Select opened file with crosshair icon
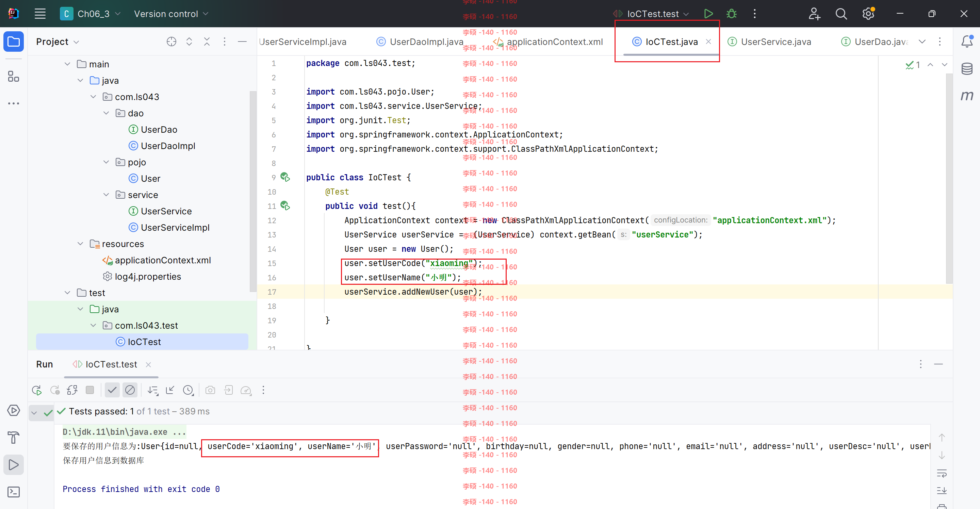The image size is (980, 509). tap(171, 42)
